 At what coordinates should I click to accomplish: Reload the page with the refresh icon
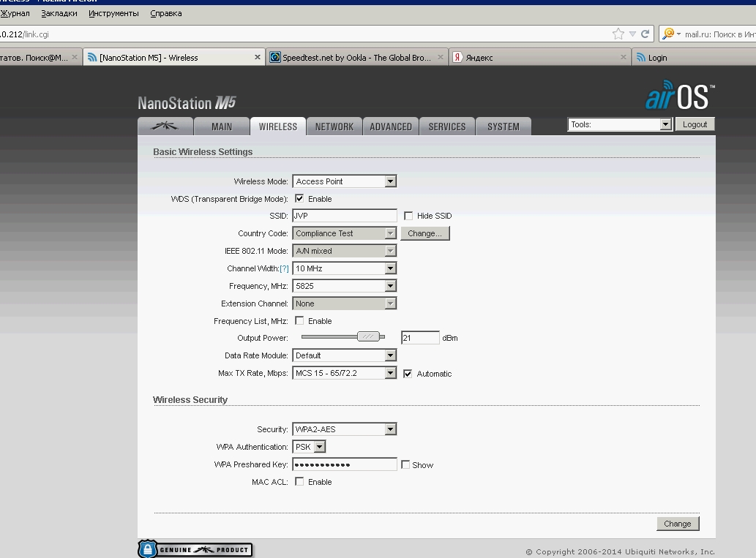click(645, 34)
